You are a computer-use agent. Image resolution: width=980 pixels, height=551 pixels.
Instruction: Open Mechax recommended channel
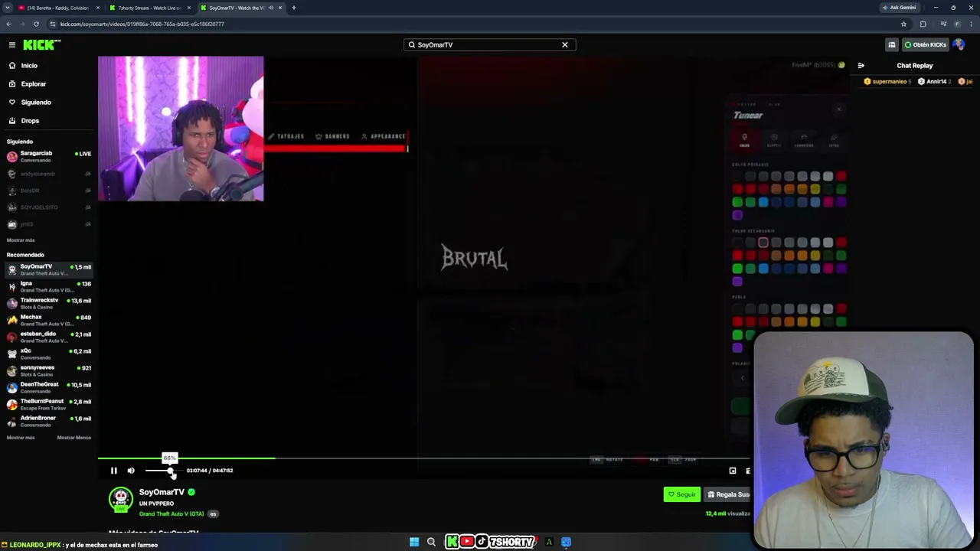coord(48,320)
